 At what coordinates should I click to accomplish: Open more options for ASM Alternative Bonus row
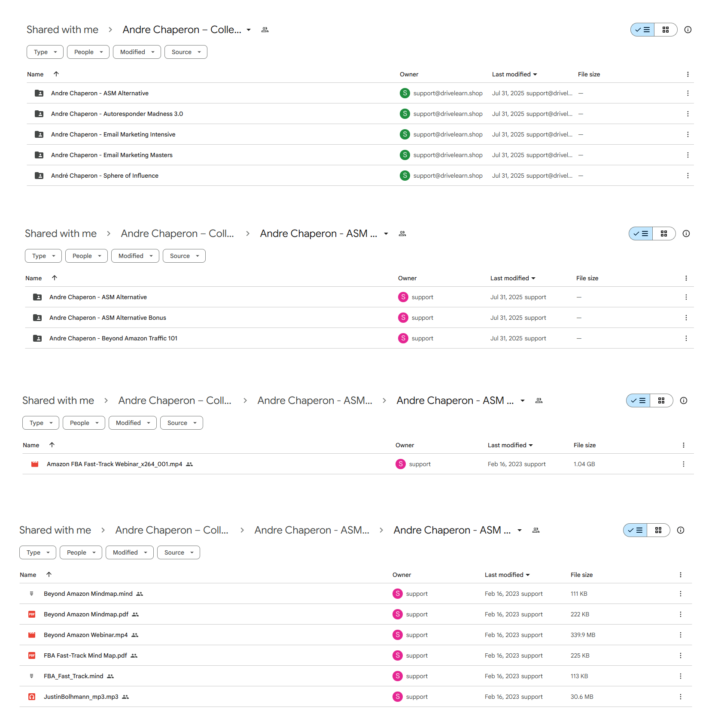[x=686, y=318]
